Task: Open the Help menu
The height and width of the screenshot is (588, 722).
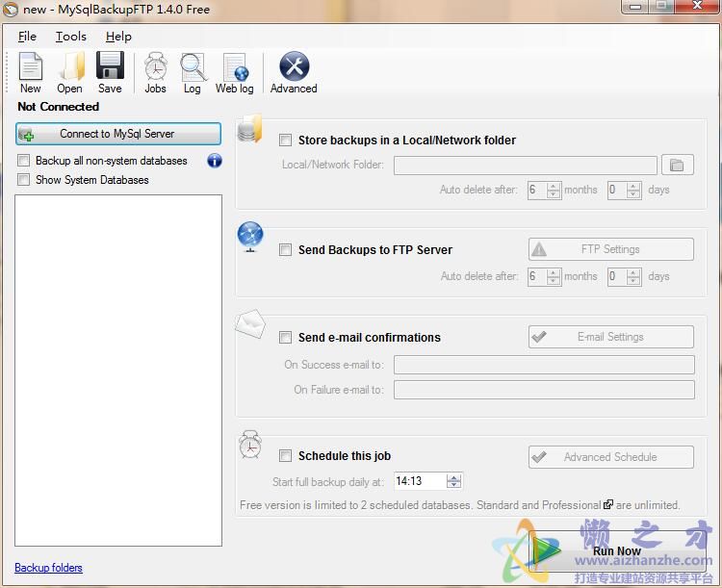Action: point(118,37)
